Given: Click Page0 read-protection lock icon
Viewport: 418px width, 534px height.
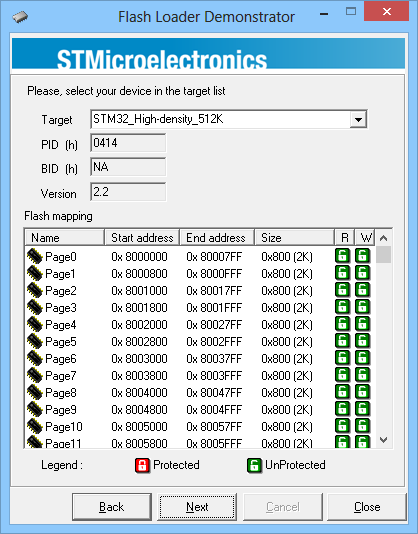Looking at the screenshot, I should pos(342,256).
